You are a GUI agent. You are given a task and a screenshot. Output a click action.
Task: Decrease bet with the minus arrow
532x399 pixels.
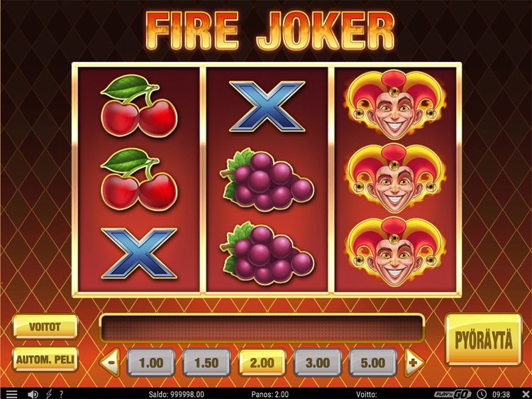coord(110,362)
